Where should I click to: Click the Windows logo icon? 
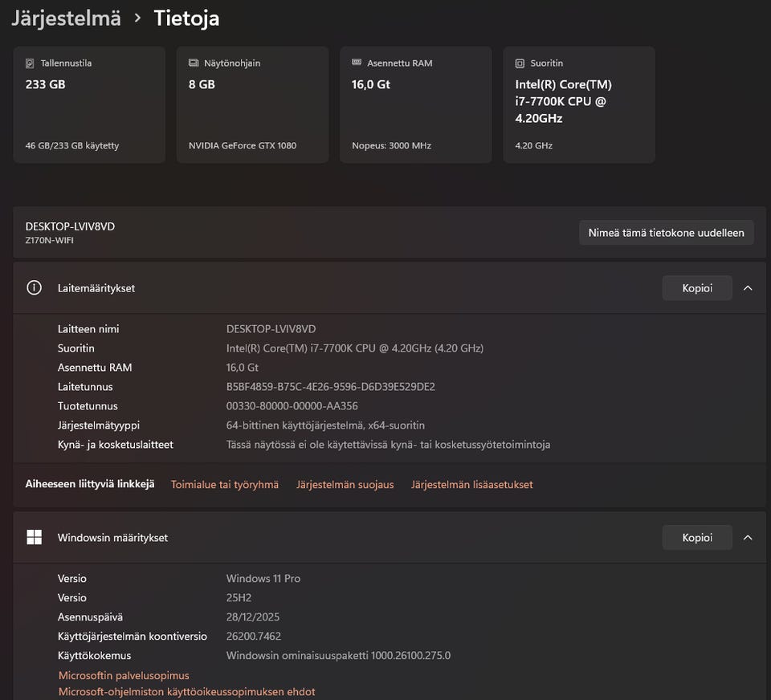click(34, 537)
